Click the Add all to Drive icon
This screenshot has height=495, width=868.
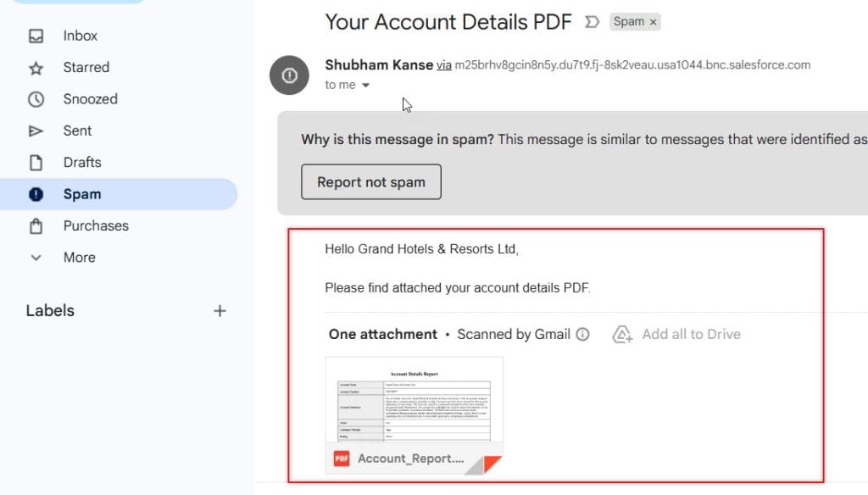[x=621, y=334]
